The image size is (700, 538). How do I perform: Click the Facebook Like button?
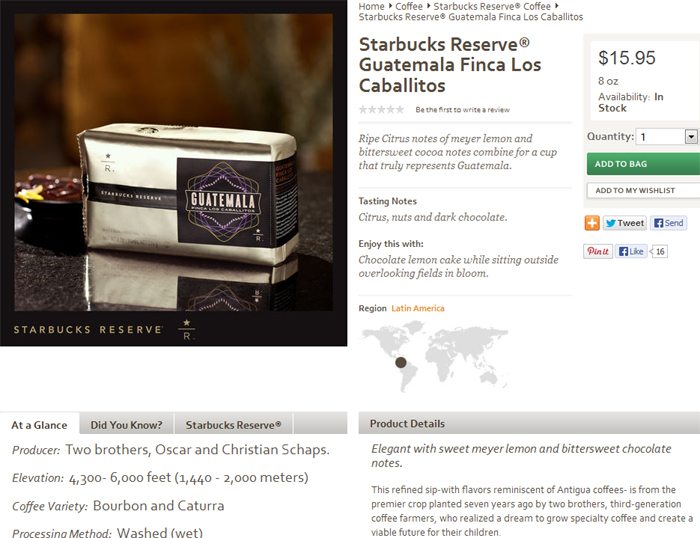pos(631,251)
